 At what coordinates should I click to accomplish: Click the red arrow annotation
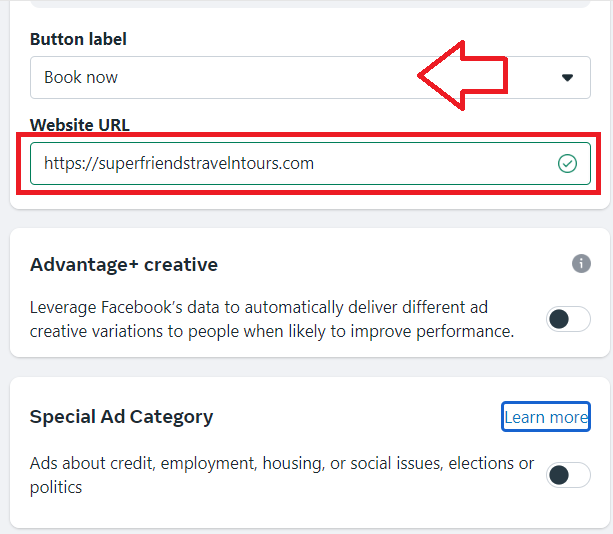[x=463, y=75]
